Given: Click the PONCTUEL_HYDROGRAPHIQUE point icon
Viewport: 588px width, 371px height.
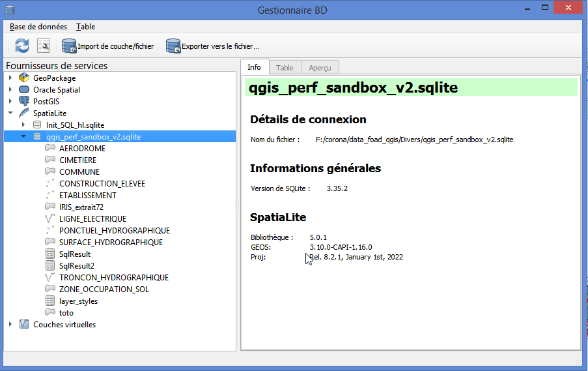Looking at the screenshot, I should (x=50, y=230).
